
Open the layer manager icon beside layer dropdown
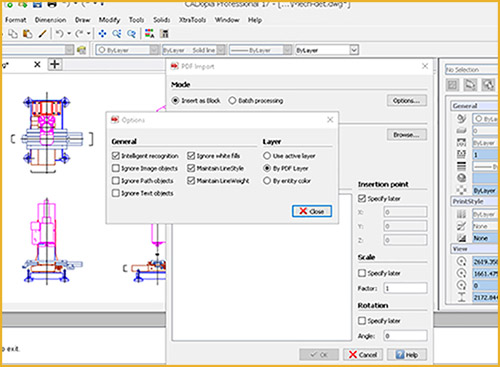click(x=81, y=50)
